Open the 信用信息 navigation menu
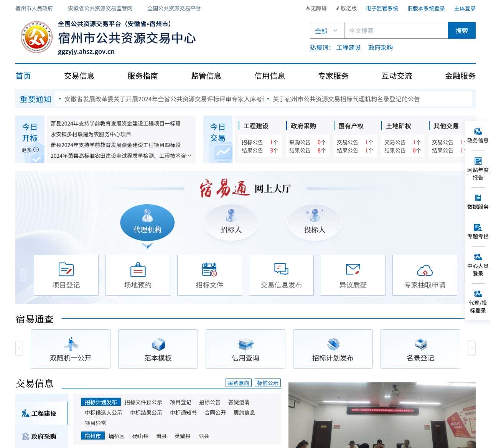This screenshot has width=491, height=448. 270,76
